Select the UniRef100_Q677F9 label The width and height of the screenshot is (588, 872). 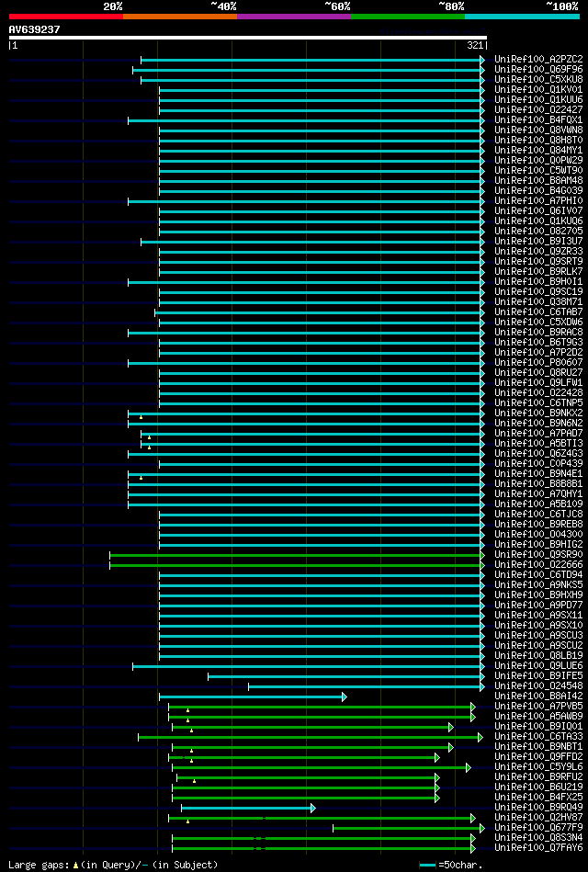[x=538, y=828]
